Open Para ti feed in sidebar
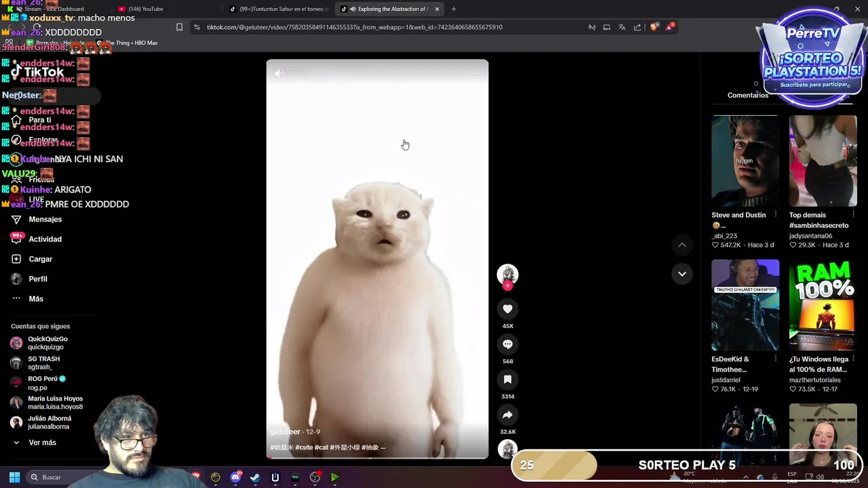Viewport: 868px width, 488px height. point(40,120)
